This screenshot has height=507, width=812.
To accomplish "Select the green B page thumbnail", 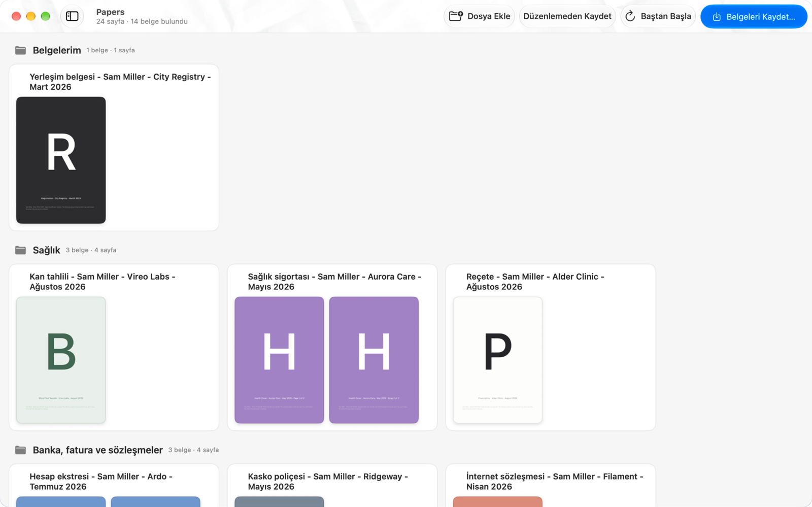I will coord(61,360).
